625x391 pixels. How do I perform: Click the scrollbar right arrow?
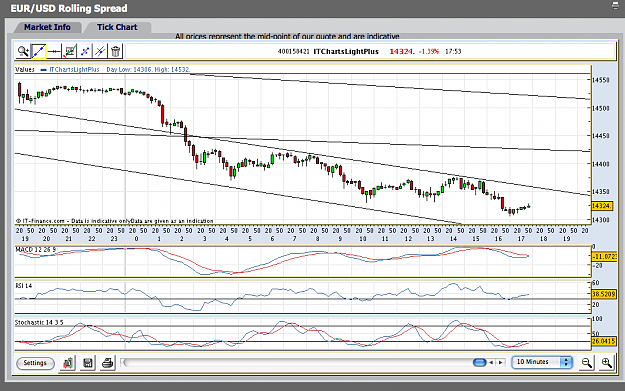click(x=501, y=362)
